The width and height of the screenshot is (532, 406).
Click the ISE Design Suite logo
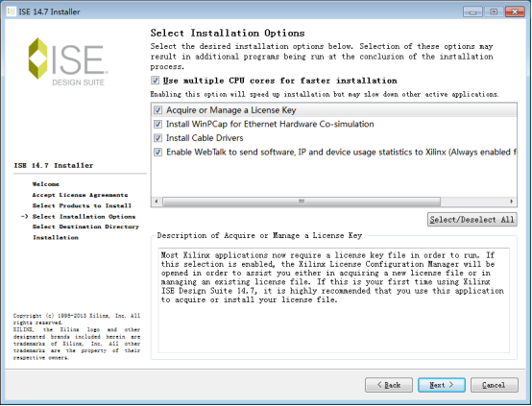click(67, 61)
